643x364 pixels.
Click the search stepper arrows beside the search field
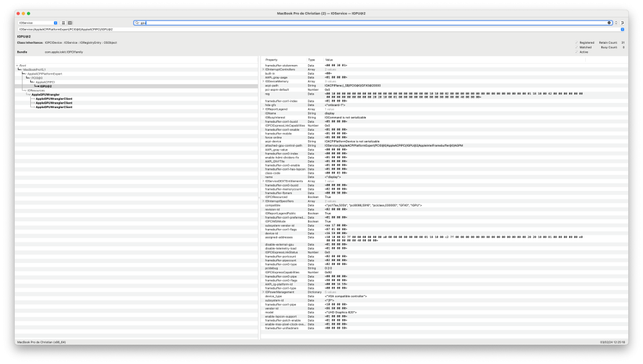[x=616, y=23]
